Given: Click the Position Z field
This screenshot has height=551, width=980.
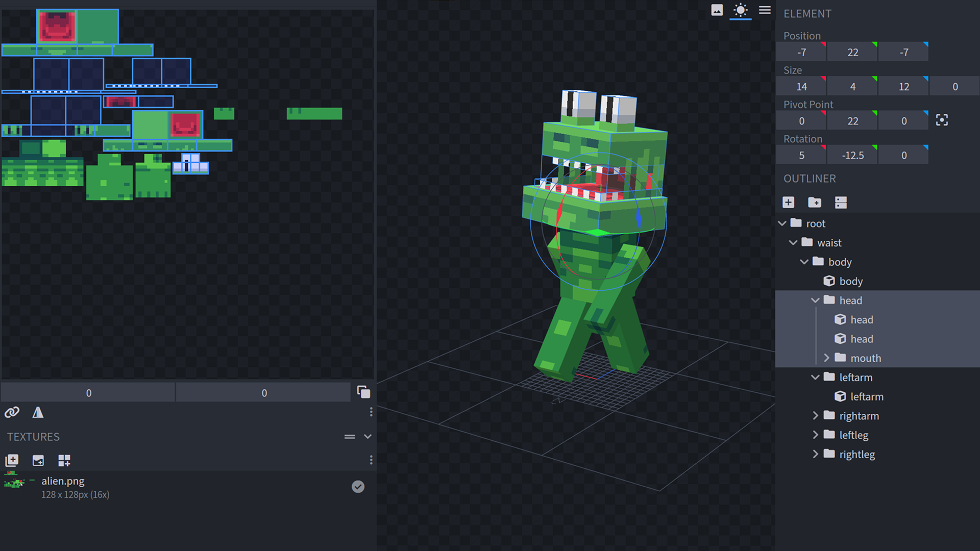Looking at the screenshot, I should (x=903, y=52).
